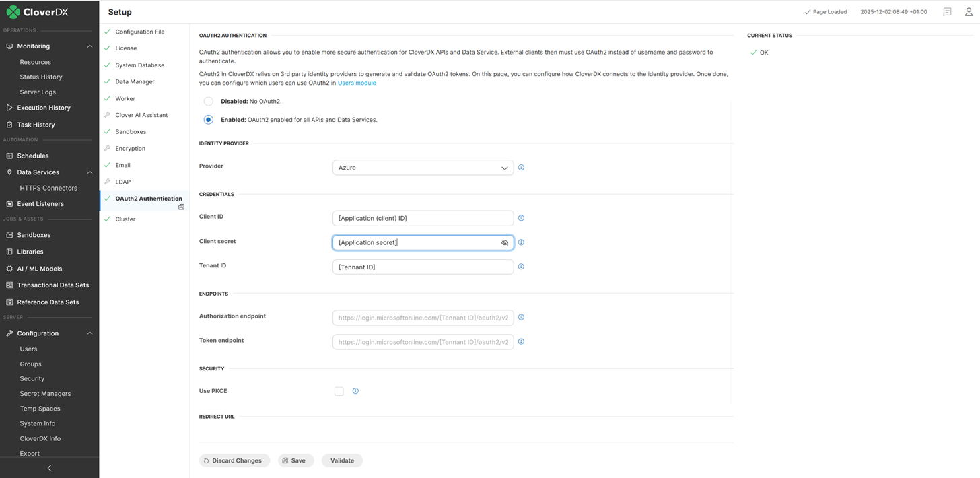Click the Schedules calendar icon
Screen dimensions: 980x478
[x=9, y=156]
